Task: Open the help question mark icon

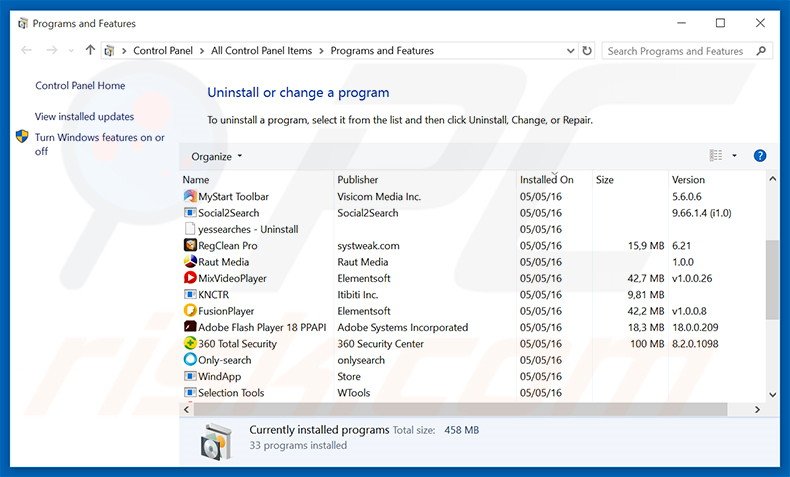Action: [760, 156]
